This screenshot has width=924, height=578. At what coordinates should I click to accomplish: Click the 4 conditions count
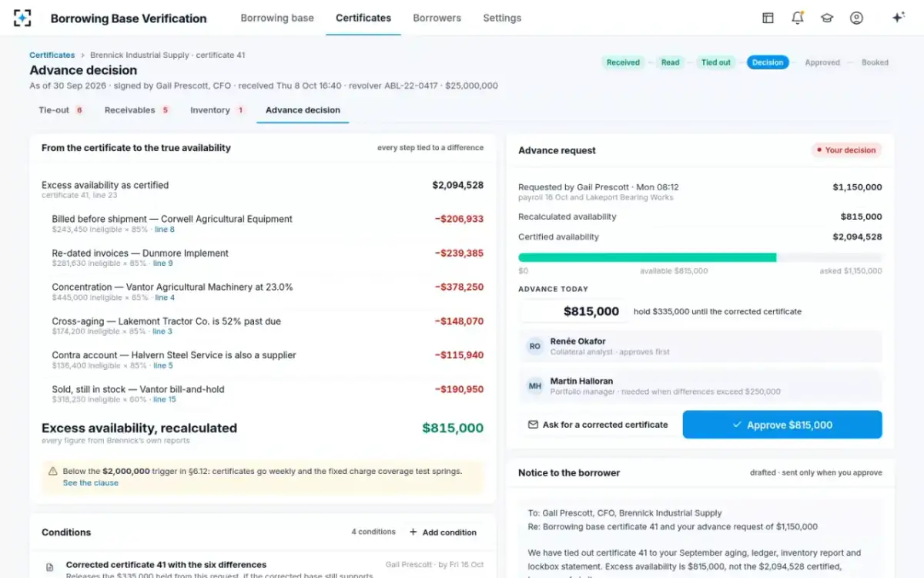(x=373, y=532)
